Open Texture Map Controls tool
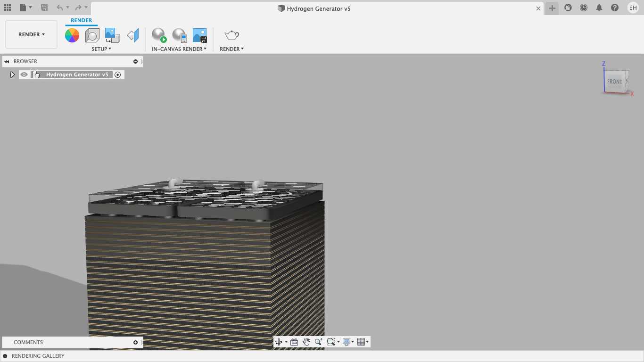 [133, 35]
